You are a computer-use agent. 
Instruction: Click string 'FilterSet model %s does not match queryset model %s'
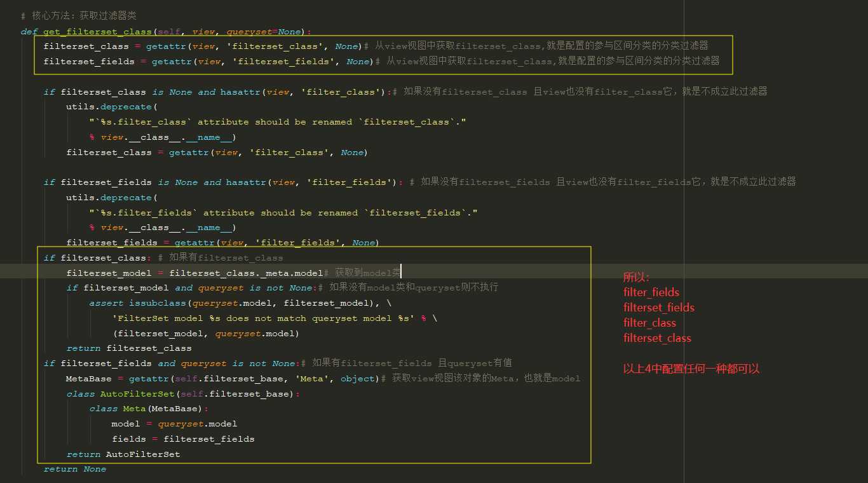[x=264, y=318]
